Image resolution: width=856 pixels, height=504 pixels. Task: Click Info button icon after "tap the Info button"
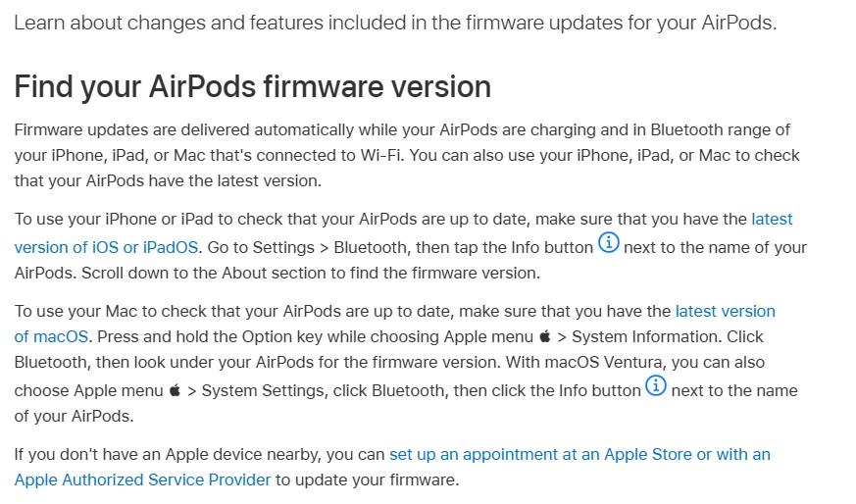point(609,242)
